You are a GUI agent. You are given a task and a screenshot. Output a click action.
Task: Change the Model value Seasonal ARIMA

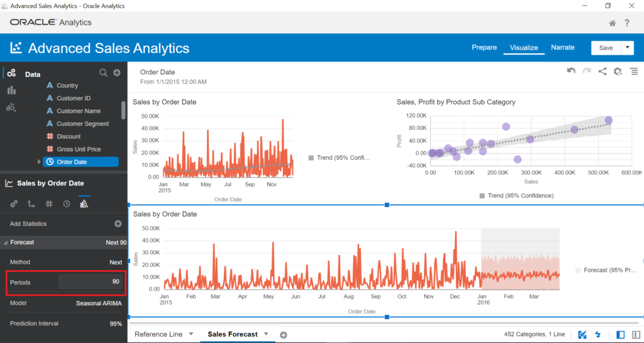99,303
